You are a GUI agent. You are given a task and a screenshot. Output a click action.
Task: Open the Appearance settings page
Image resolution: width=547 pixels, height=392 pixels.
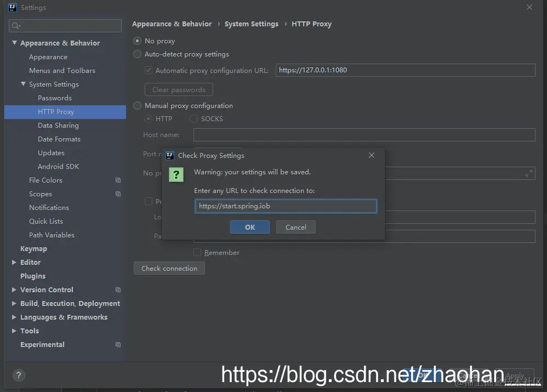click(48, 57)
